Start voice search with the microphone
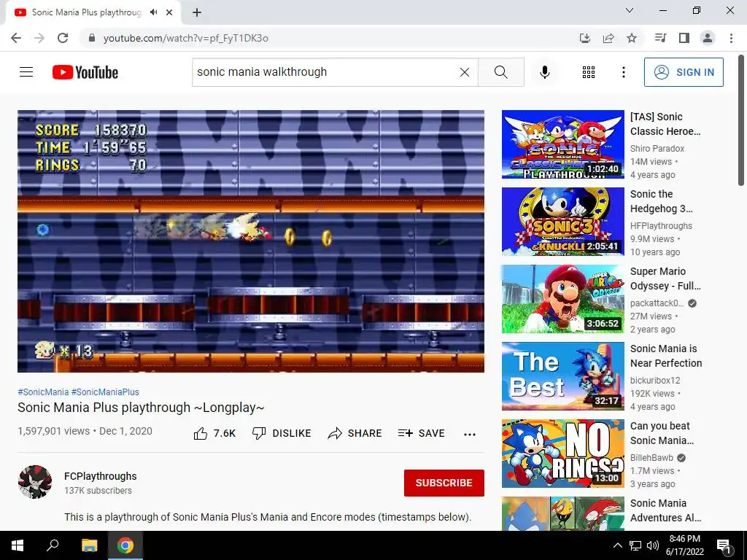 545,72
